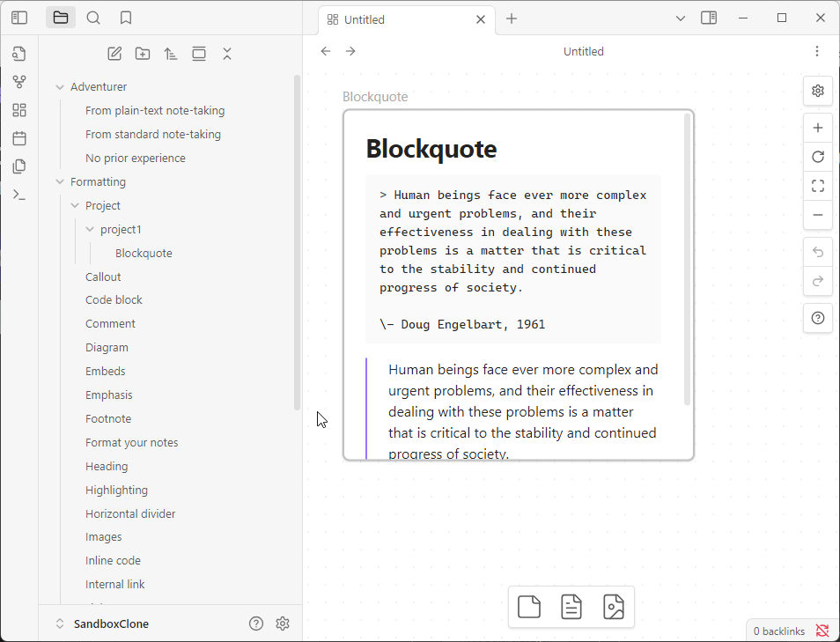
Task: Open the graph view from the ribbon
Action: pyautogui.click(x=19, y=82)
